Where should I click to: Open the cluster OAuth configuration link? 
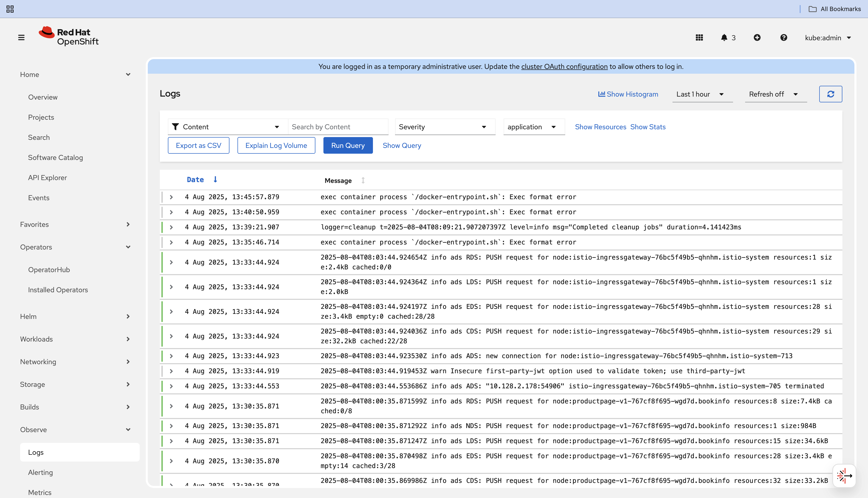(564, 66)
